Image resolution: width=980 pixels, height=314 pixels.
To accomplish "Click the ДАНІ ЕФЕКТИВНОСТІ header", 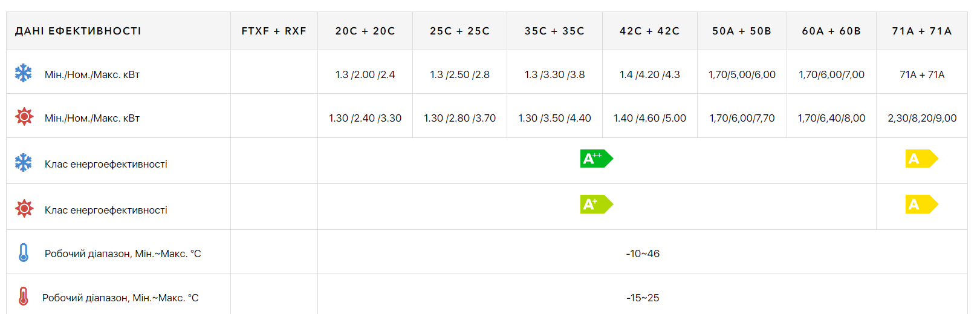I will click(78, 31).
